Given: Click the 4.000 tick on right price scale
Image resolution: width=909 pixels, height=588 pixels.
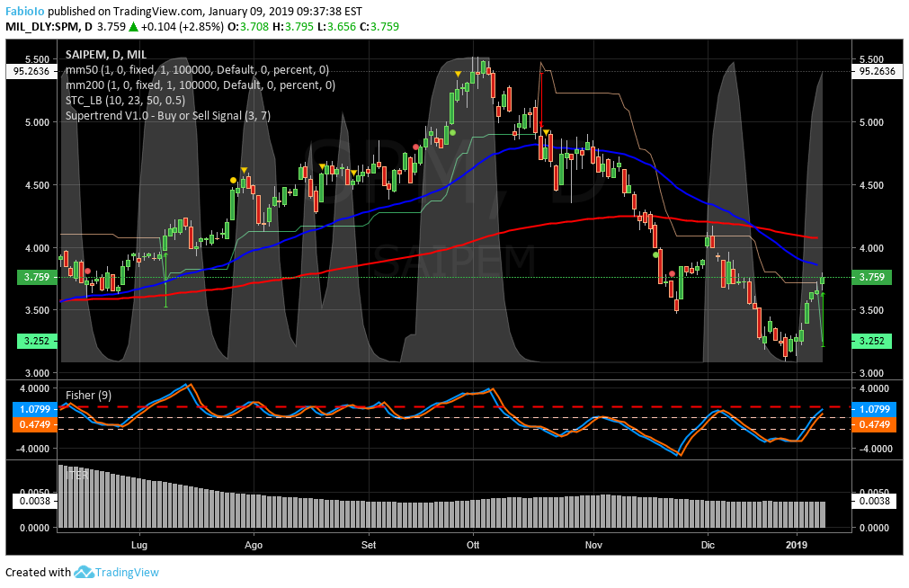Looking at the screenshot, I should (x=871, y=248).
